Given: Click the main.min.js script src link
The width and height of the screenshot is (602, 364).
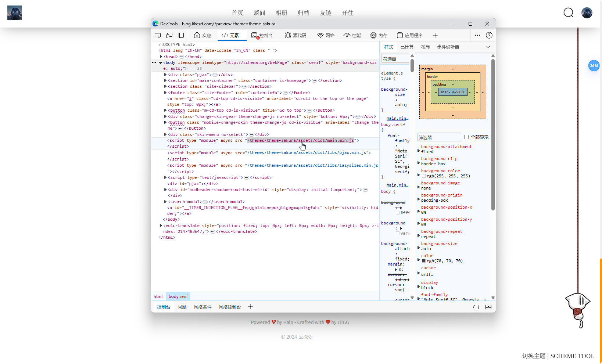Looking at the screenshot, I should pyautogui.click(x=301, y=140).
